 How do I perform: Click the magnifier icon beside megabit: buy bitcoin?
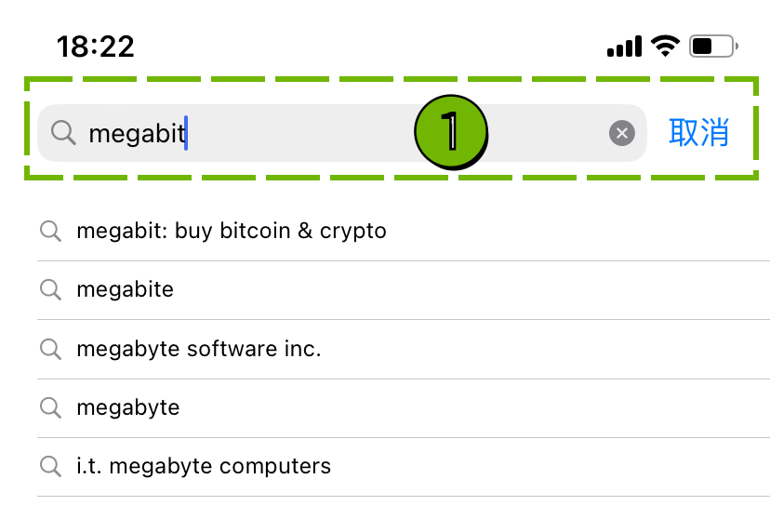[50, 231]
